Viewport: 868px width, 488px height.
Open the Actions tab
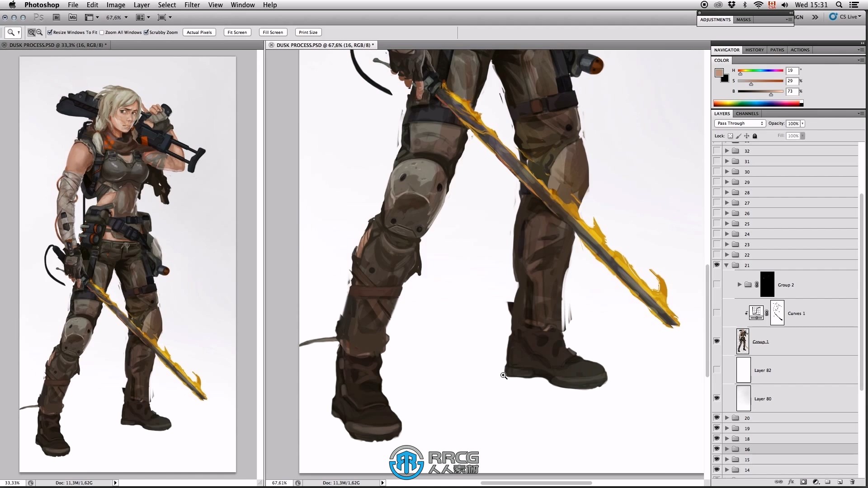point(800,50)
